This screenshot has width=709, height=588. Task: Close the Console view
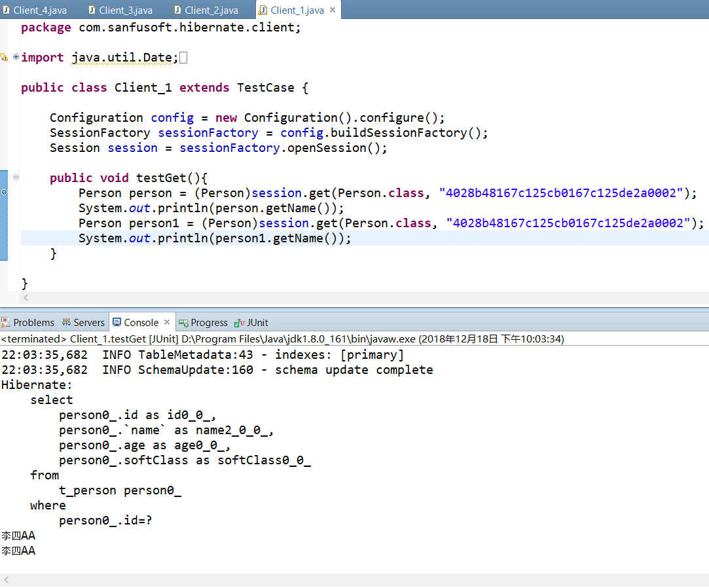167,322
